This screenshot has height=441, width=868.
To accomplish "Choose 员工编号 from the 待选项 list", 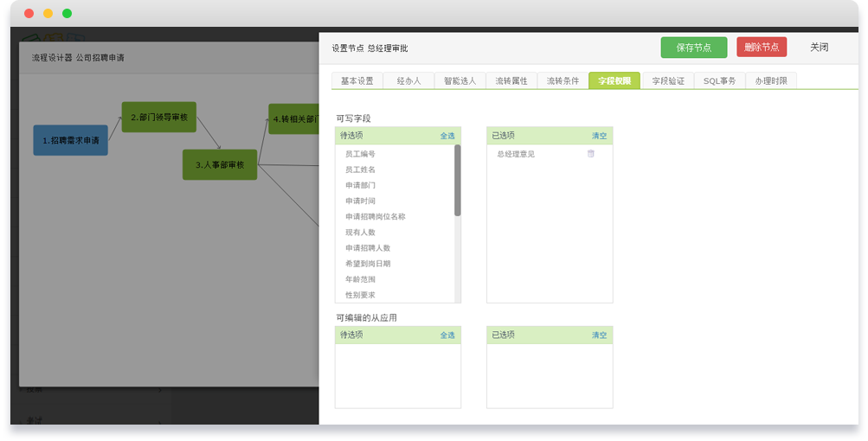I will (x=360, y=154).
